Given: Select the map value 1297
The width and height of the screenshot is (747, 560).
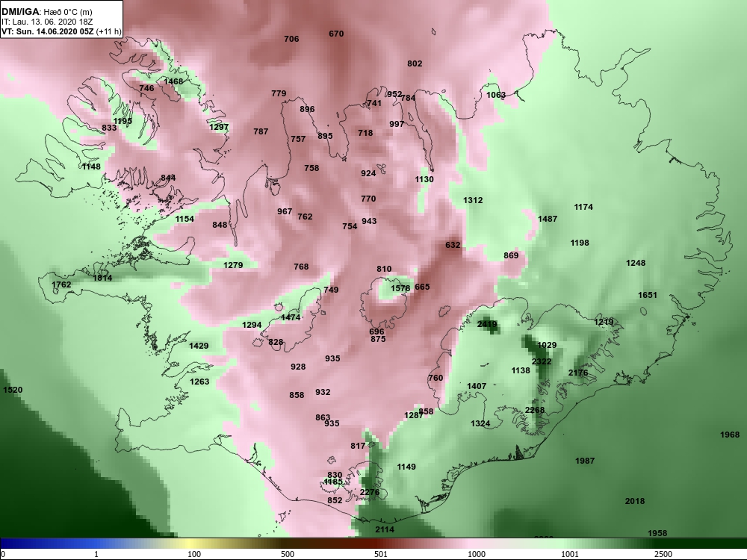Looking at the screenshot, I should [219, 128].
